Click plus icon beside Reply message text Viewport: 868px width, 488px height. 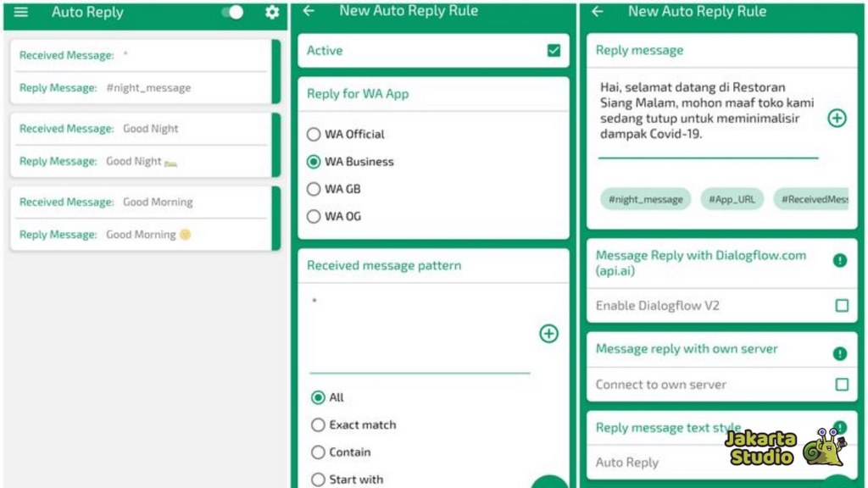coord(837,118)
